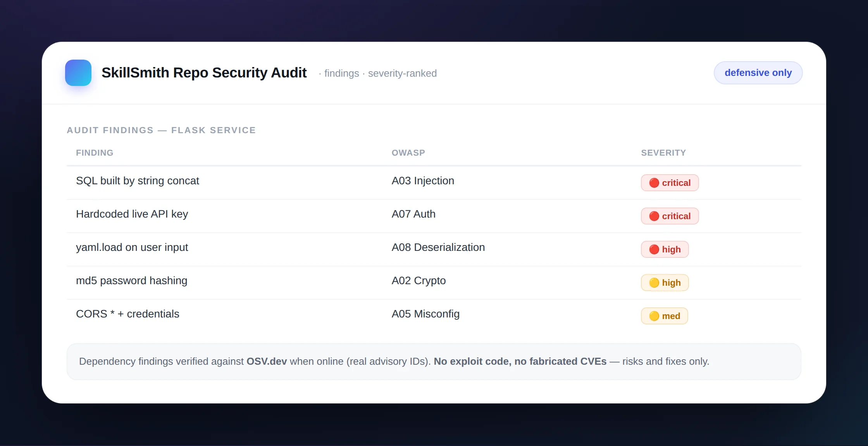Click the med badge in CORS row

665,316
